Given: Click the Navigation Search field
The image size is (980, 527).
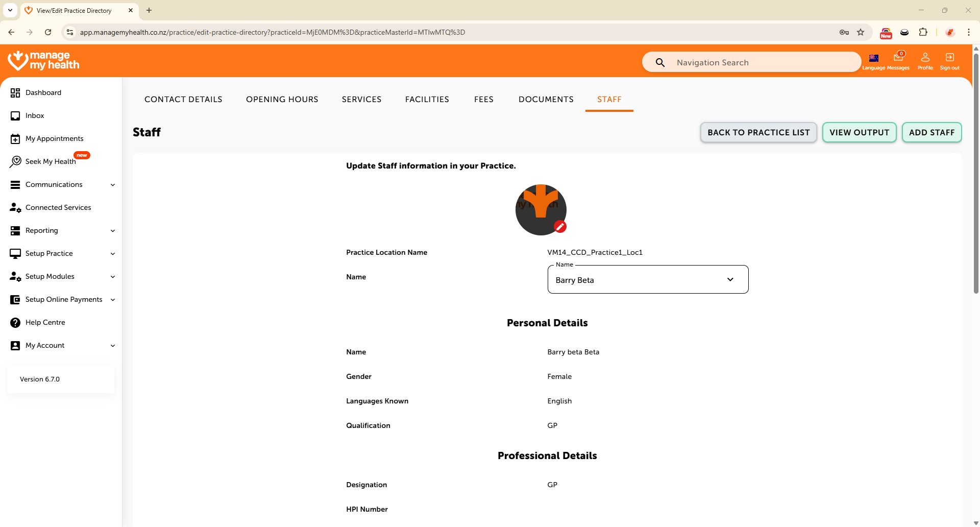Looking at the screenshot, I should pos(761,63).
